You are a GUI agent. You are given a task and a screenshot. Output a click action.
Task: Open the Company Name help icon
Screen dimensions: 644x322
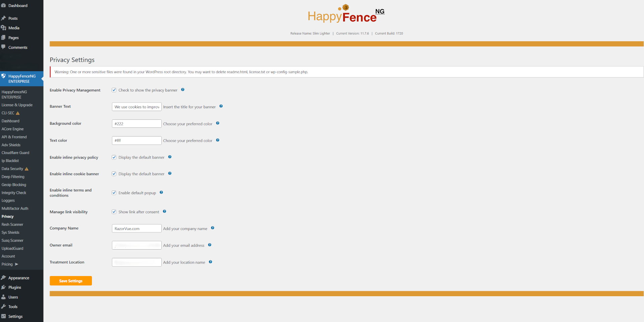[x=213, y=228]
